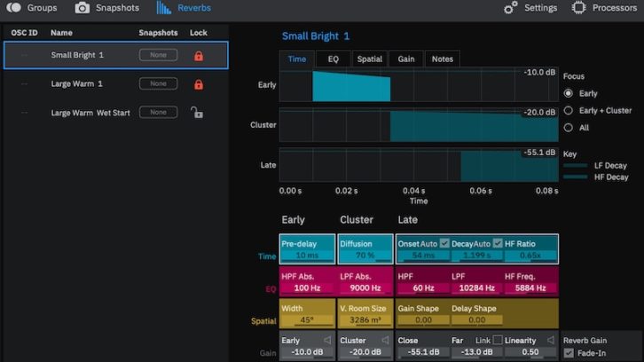Click Early gain -10.0 dB value

[x=307, y=352]
